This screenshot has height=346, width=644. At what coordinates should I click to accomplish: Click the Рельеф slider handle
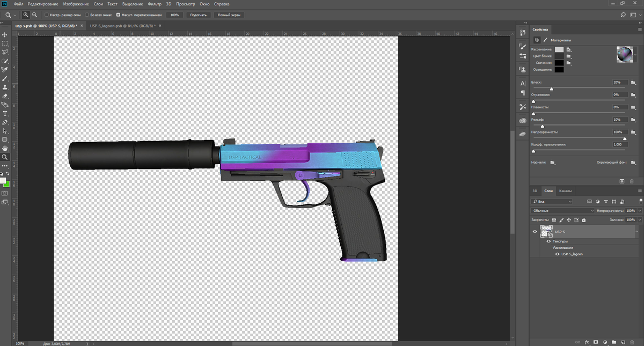coord(542,126)
